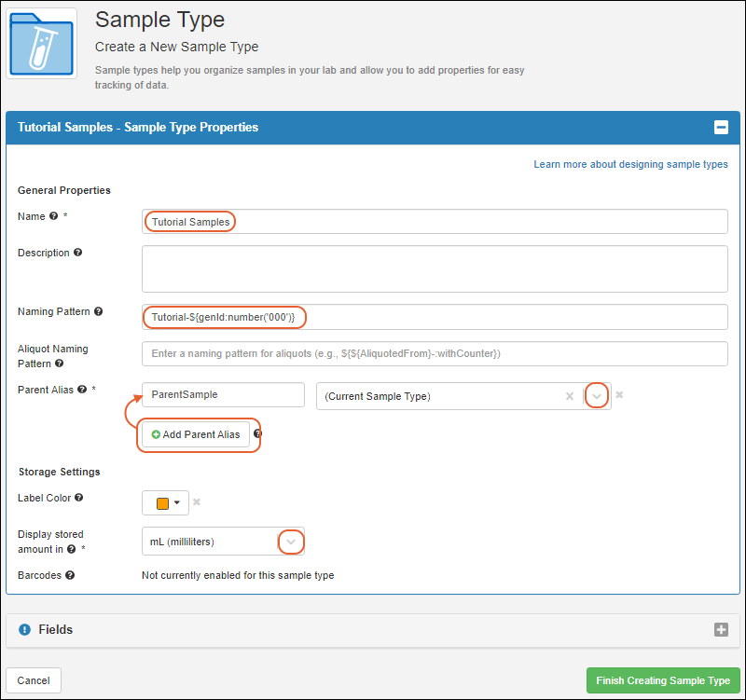Viewport: 746px width, 700px height.
Task: Collapse the Sample Type Properties panel
Action: pyautogui.click(x=721, y=128)
